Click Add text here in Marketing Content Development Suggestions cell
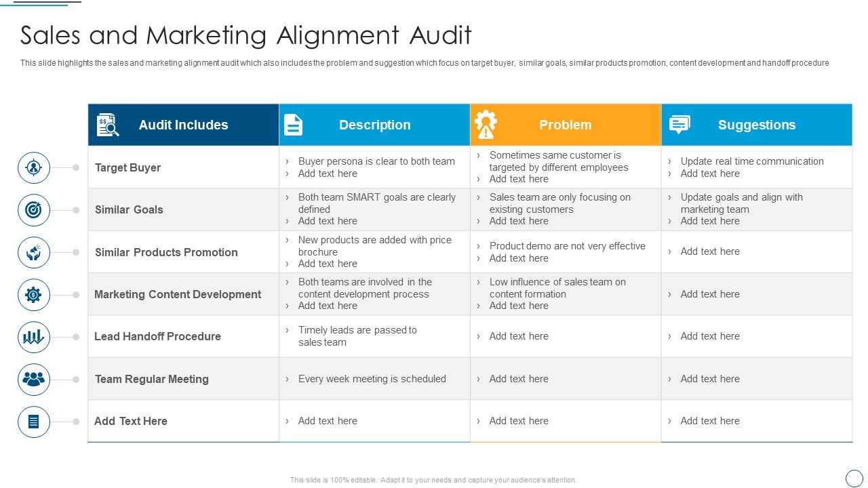This screenshot has height=488, width=868. (710, 294)
